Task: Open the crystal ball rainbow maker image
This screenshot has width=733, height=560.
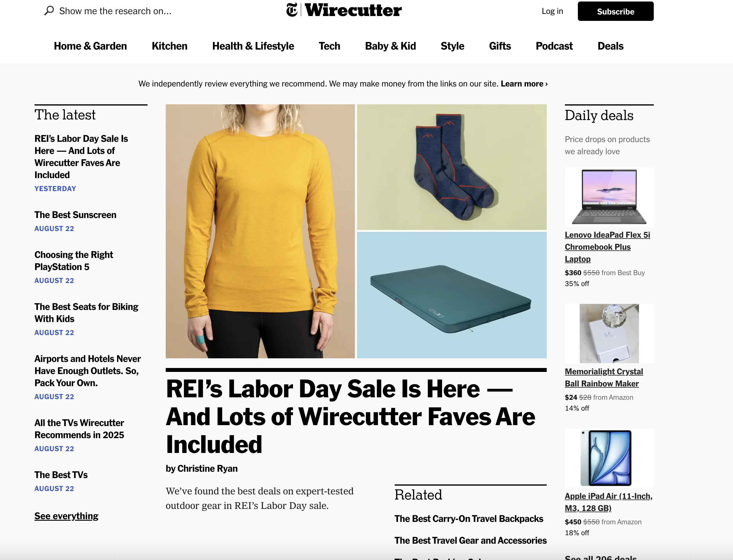Action: coord(609,333)
